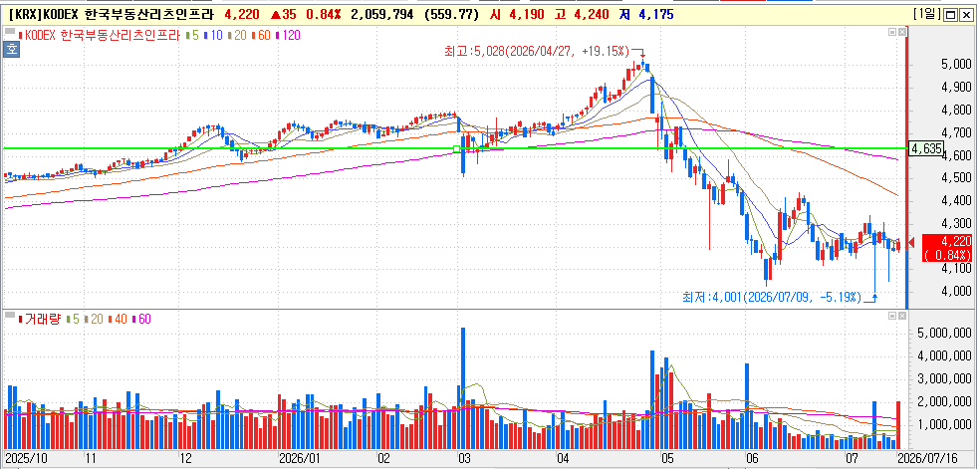Screen dimensions: 980x469
Task: Click the red KODEX series legend label
Action: pos(101,36)
